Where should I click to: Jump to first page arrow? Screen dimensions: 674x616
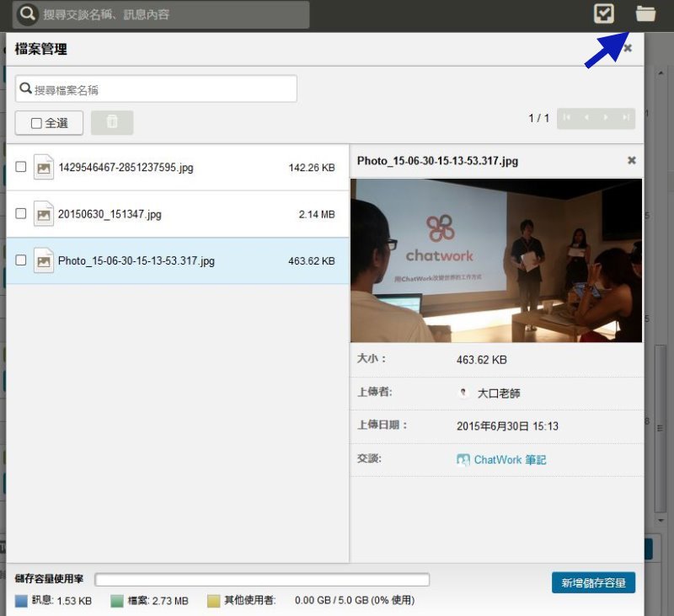pos(567,117)
